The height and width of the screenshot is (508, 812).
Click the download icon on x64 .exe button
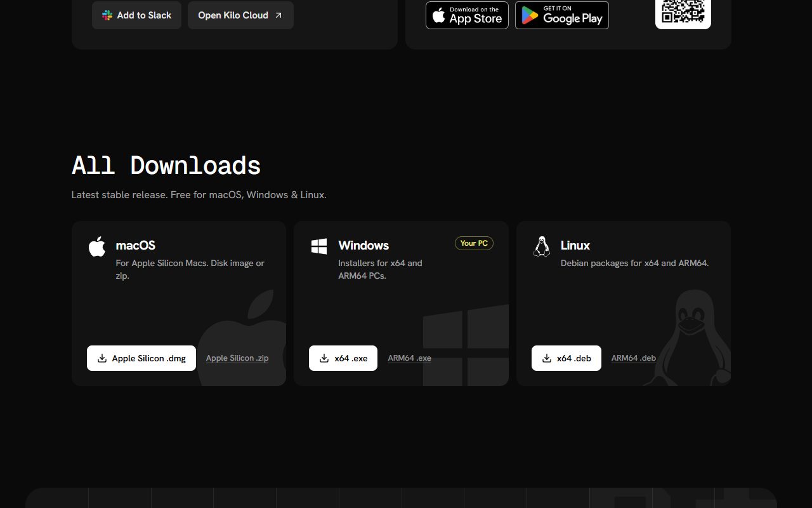[x=324, y=358]
